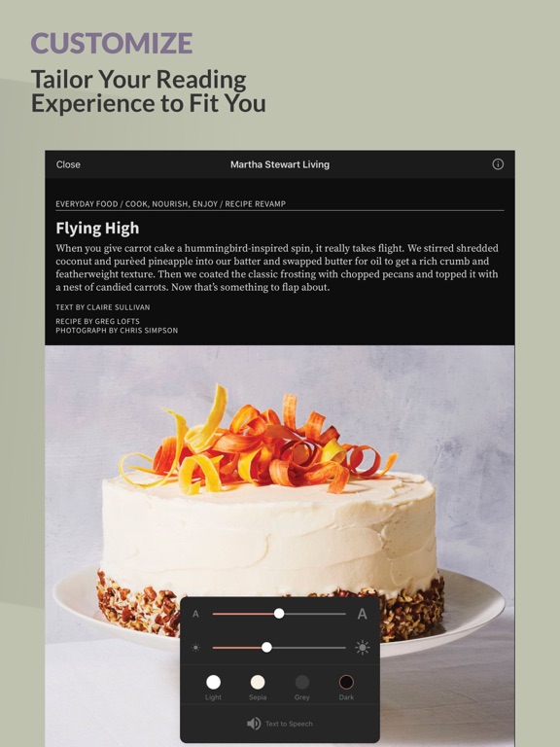Click the font size slider handle
This screenshot has height=747, width=560.
(x=279, y=614)
